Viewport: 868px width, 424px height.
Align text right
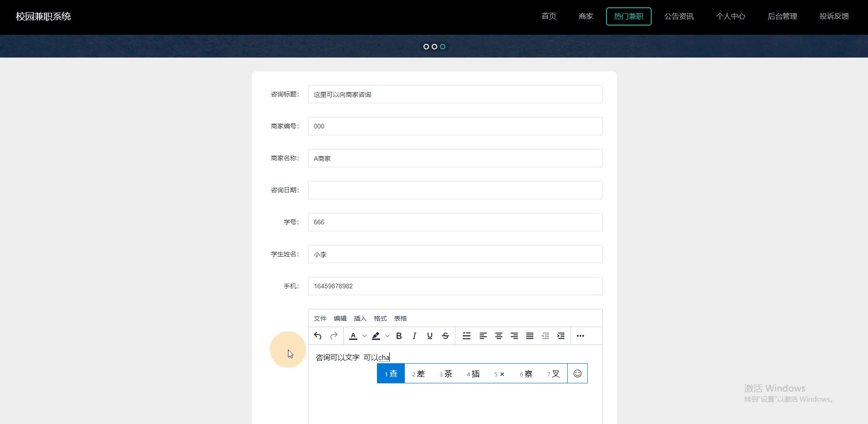(514, 336)
